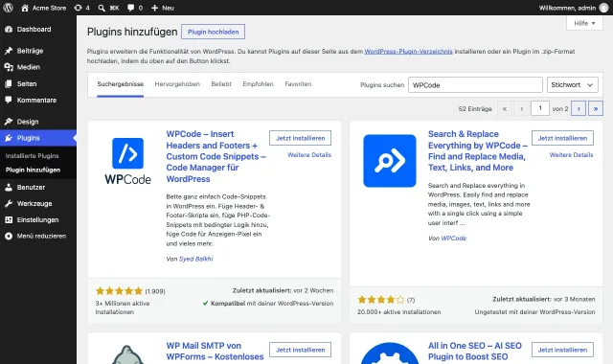Open the Neu (new content) menu

click(x=162, y=8)
